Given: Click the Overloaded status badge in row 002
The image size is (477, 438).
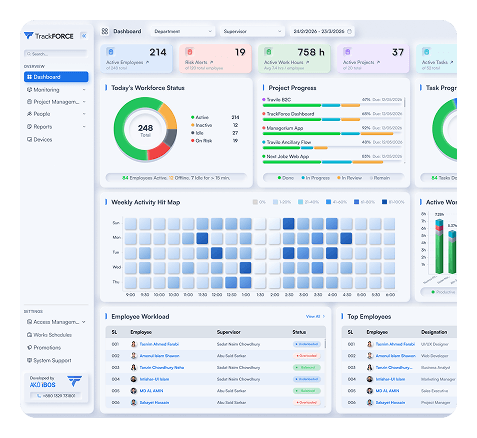Looking at the screenshot, I should tap(307, 356).
